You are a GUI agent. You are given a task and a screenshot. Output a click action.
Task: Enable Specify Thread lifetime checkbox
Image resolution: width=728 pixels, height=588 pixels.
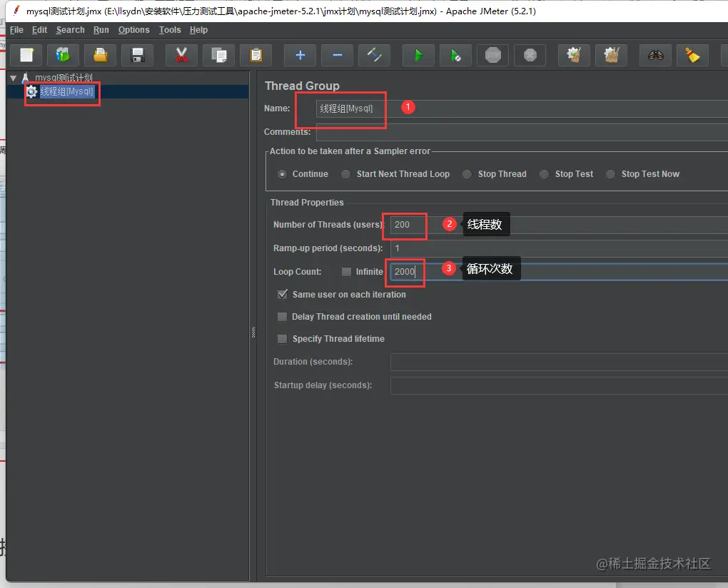(x=283, y=339)
